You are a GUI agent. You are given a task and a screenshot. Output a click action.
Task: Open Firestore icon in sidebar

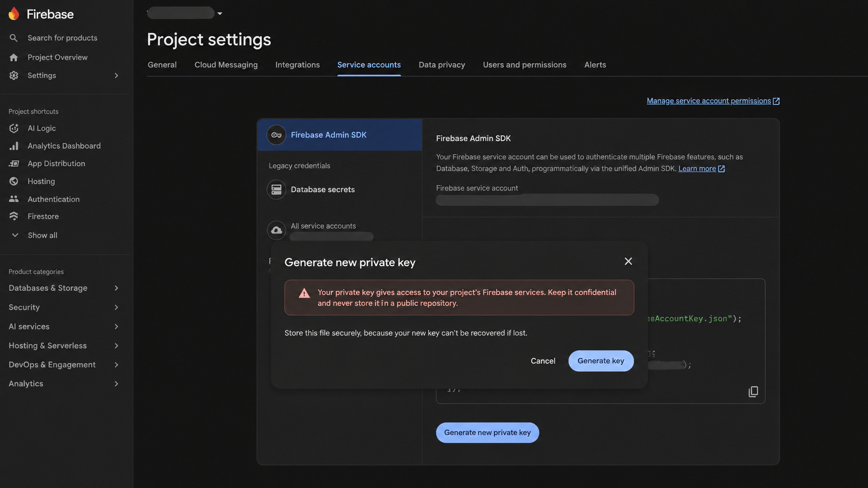tap(13, 216)
